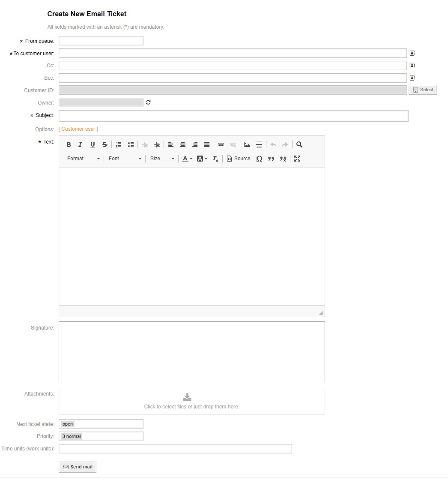Maximize the text editor
This screenshot has width=448, height=483.
tap(297, 159)
